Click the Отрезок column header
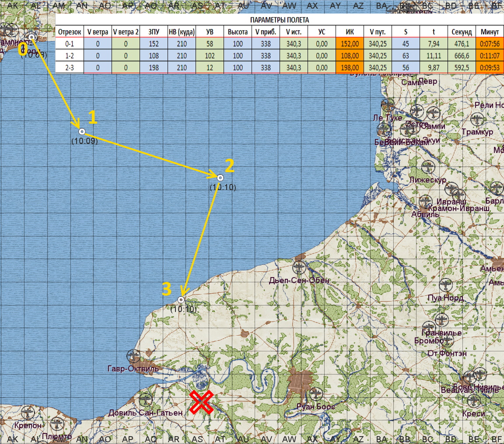Screen dimensions: 504x444 click(70, 32)
